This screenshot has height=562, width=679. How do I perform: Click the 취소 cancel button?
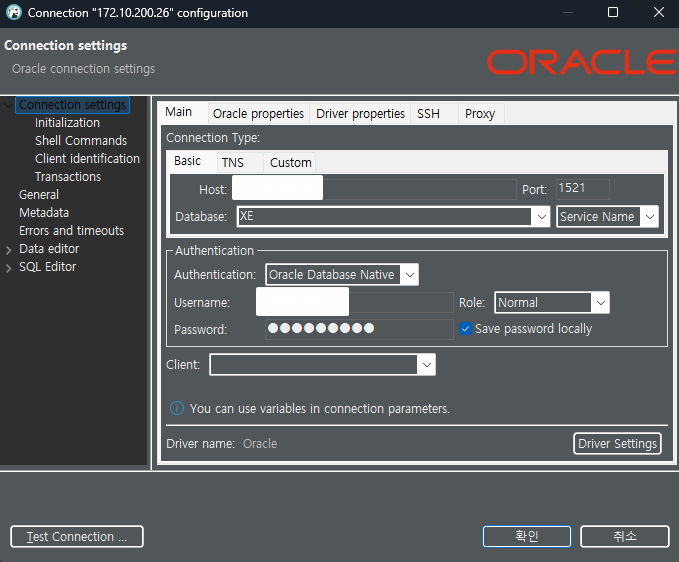[x=624, y=536]
